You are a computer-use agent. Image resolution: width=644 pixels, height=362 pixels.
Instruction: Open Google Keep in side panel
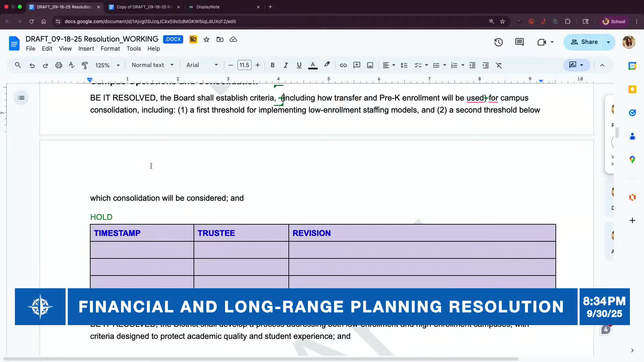tap(632, 89)
